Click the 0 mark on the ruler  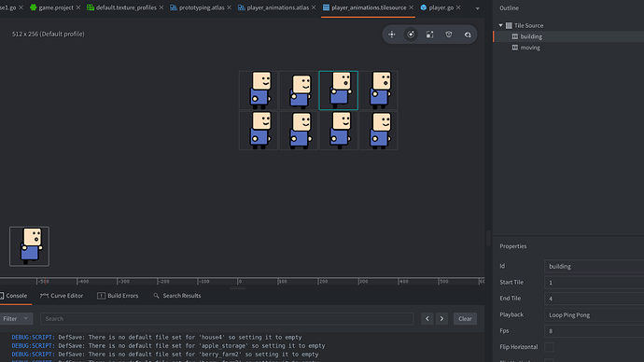[x=240, y=282]
